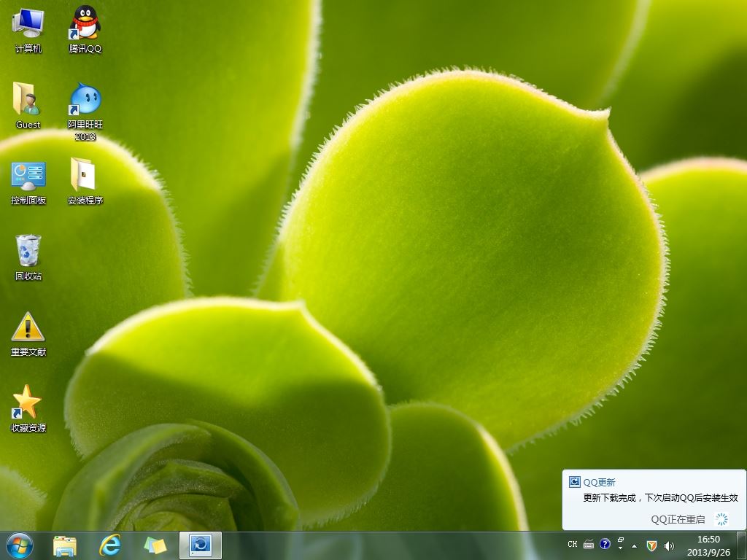The width and height of the screenshot is (747, 560).
Task: Open the Guest user folder
Action: [x=28, y=106]
